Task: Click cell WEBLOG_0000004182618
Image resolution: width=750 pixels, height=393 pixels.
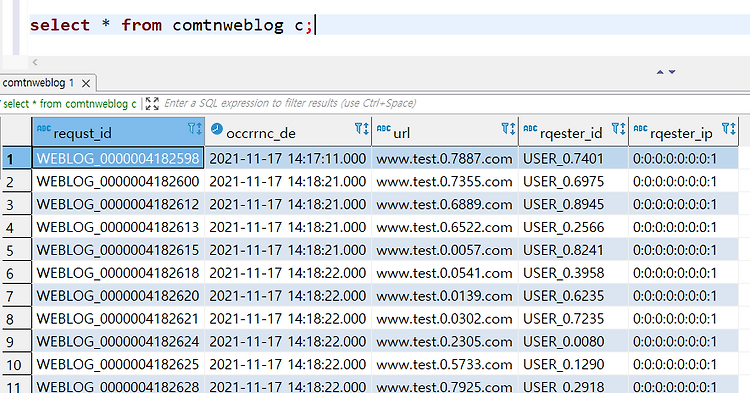Action: tap(118, 273)
